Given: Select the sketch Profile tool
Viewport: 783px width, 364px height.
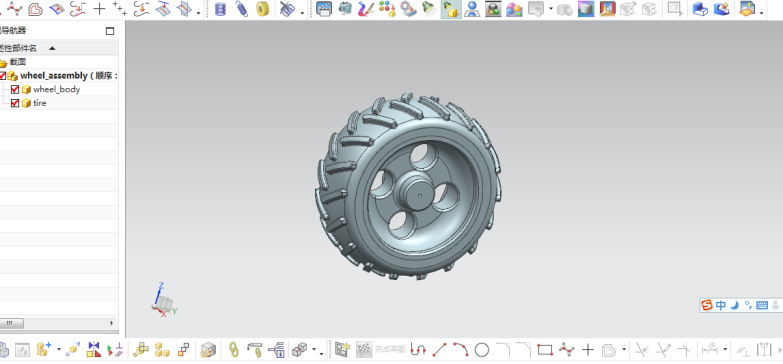Looking at the screenshot, I should pos(417,350).
